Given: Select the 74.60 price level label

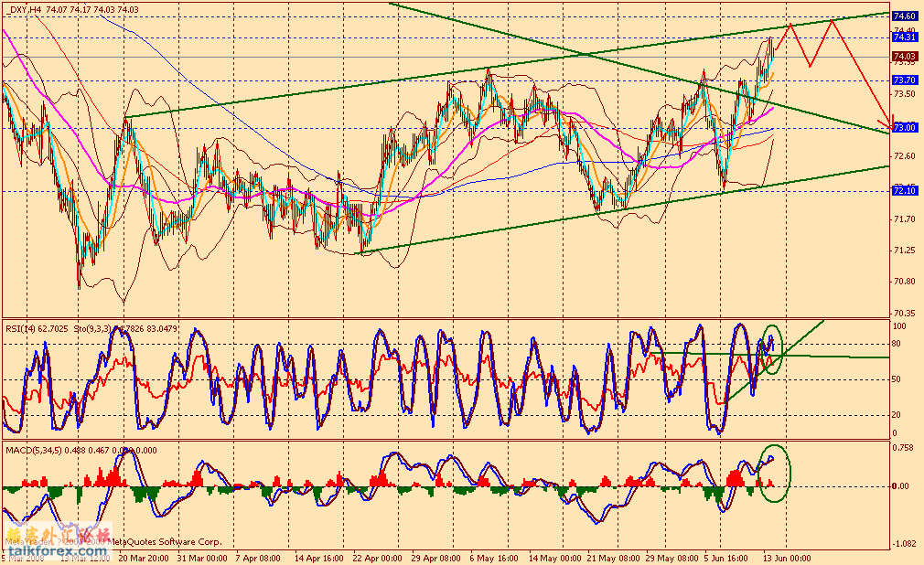Looking at the screenshot, I should coord(904,16).
